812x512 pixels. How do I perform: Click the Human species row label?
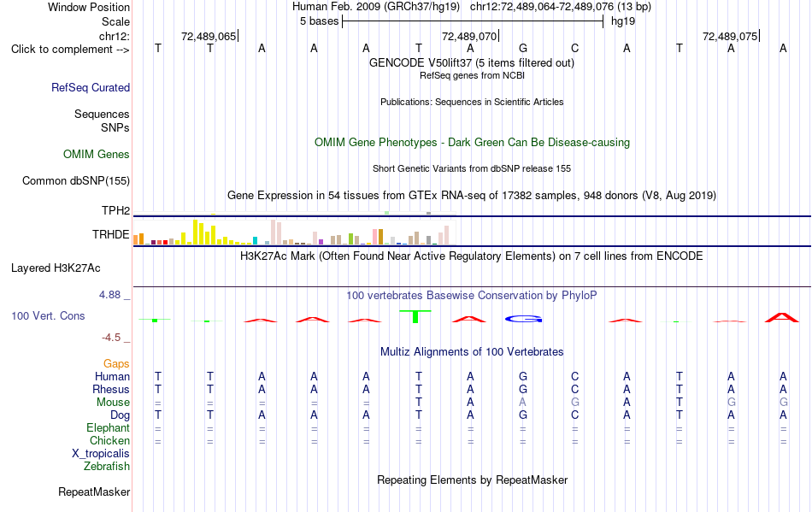[x=112, y=376]
